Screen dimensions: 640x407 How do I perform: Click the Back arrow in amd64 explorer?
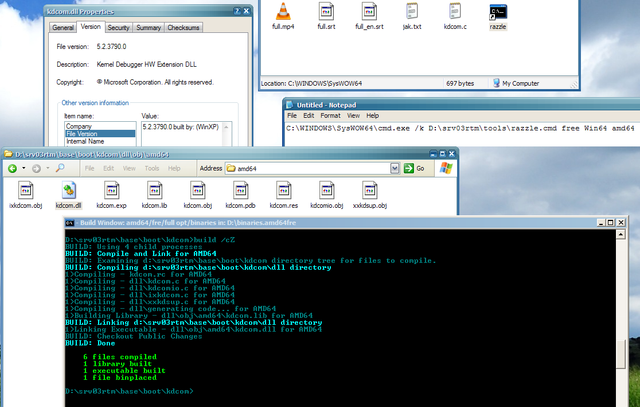(x=12, y=168)
